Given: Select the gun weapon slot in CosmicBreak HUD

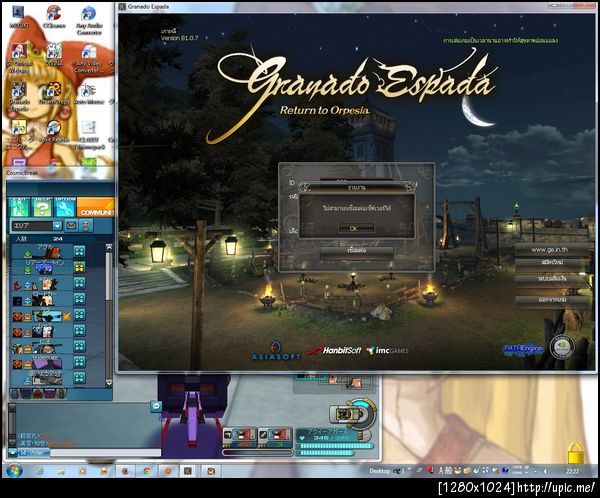Looking at the screenshot, I should coord(240,438).
